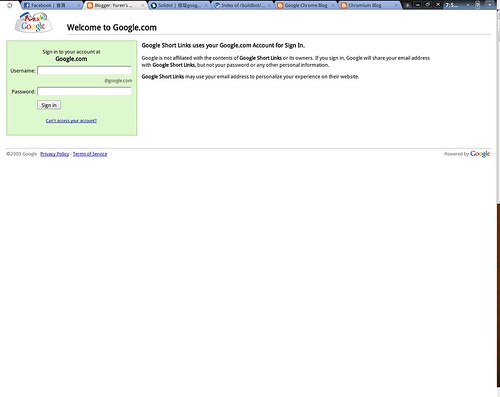
Task: Open the Terms of Service link
Action: [x=90, y=154]
